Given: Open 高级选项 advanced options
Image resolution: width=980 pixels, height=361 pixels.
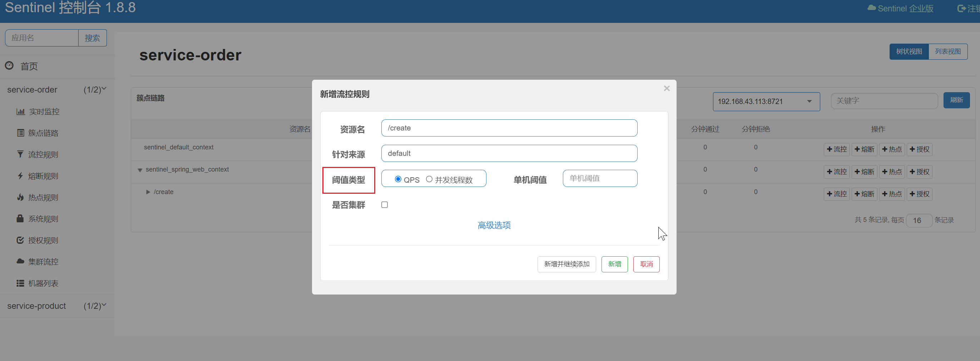Looking at the screenshot, I should coord(494,225).
